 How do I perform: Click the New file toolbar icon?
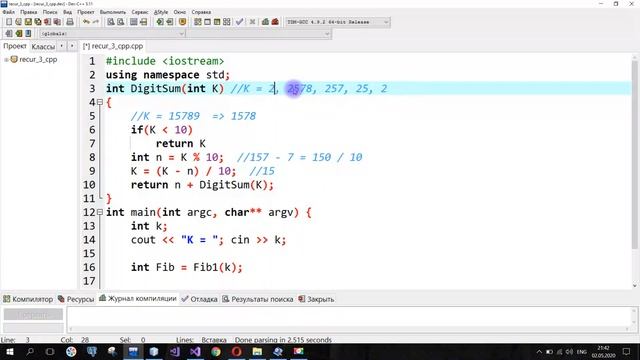click(x=9, y=22)
